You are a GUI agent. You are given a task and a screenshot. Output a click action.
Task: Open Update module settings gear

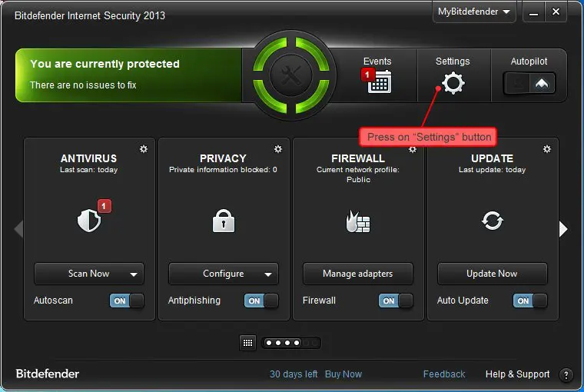[x=547, y=149]
